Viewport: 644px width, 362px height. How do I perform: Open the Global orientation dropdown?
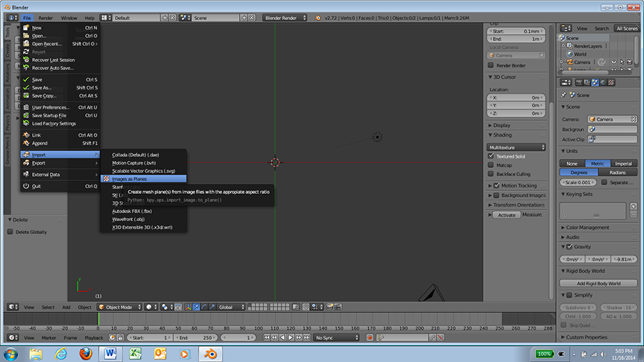click(231, 307)
